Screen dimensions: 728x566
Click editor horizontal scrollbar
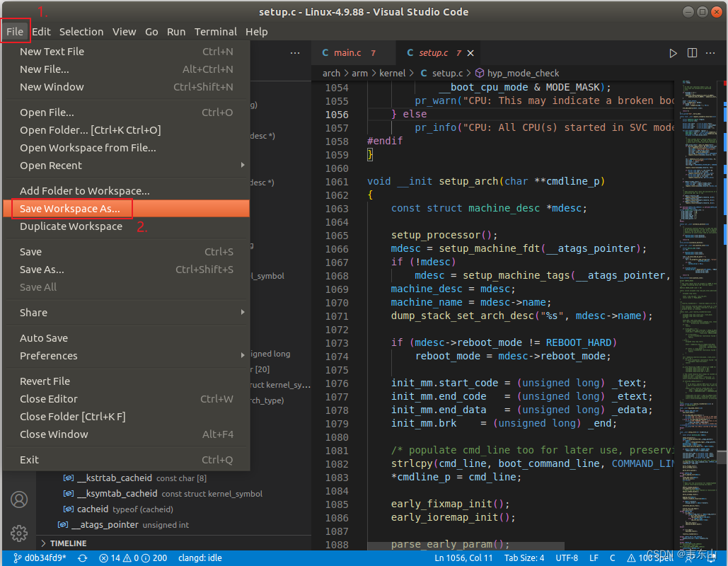pyautogui.click(x=466, y=545)
